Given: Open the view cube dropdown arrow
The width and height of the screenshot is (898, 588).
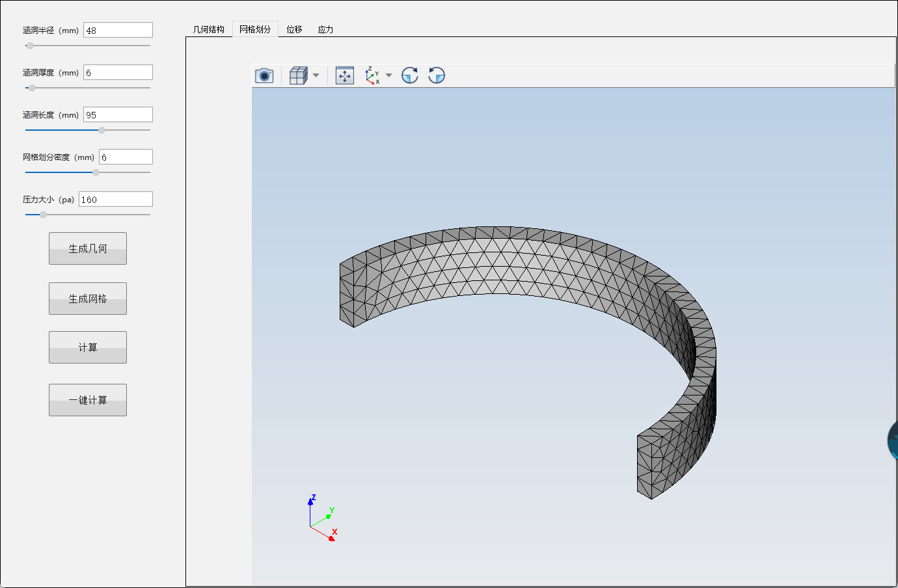Looking at the screenshot, I should pyautogui.click(x=316, y=75).
